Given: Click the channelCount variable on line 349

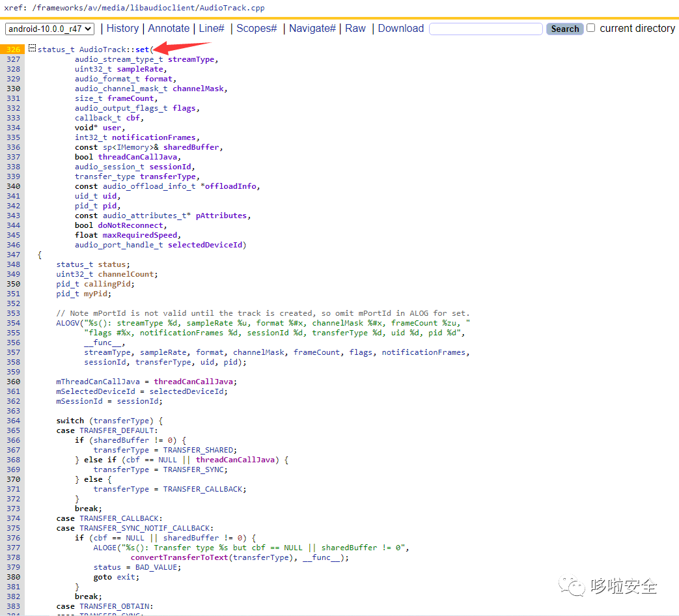Looking at the screenshot, I should click(x=126, y=274).
